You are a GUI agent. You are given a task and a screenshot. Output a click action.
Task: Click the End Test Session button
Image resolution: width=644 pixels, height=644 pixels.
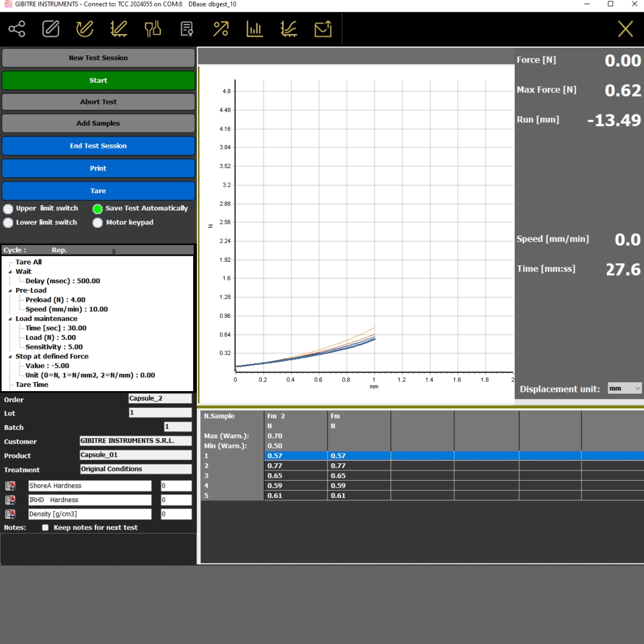pyautogui.click(x=98, y=145)
